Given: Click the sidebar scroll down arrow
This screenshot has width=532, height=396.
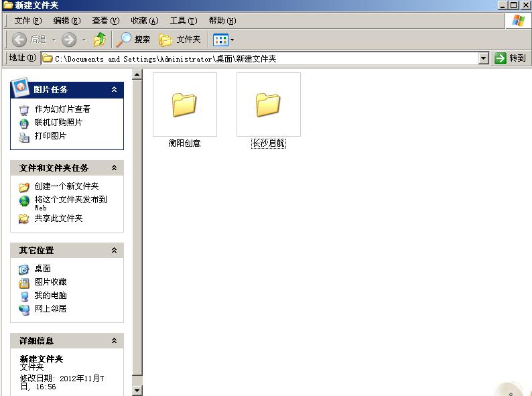Looking at the screenshot, I should pos(137,390).
